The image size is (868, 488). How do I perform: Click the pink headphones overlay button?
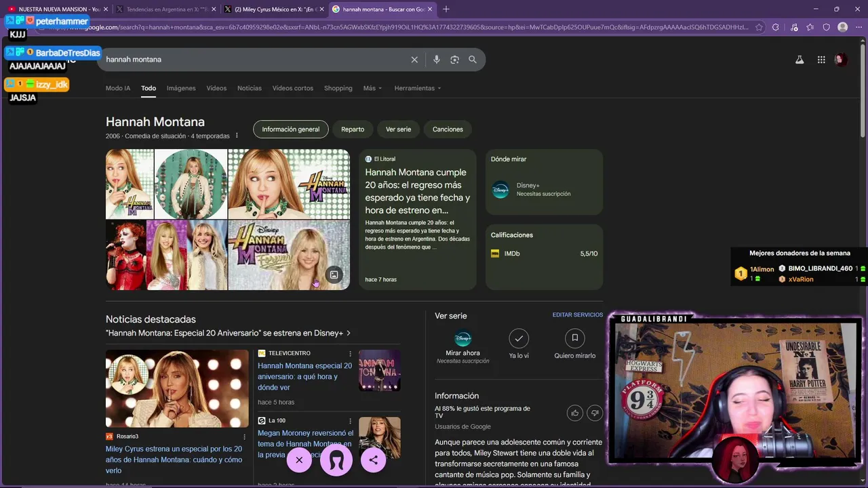(x=336, y=460)
